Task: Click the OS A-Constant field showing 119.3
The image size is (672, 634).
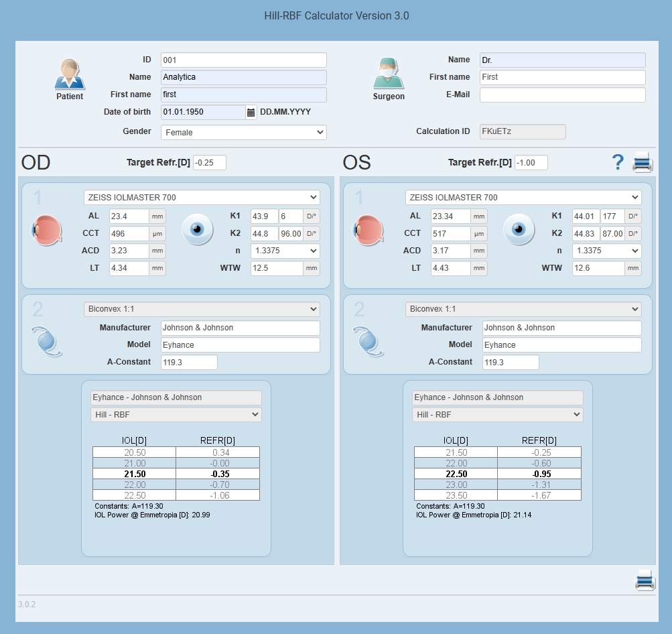Action: point(511,362)
